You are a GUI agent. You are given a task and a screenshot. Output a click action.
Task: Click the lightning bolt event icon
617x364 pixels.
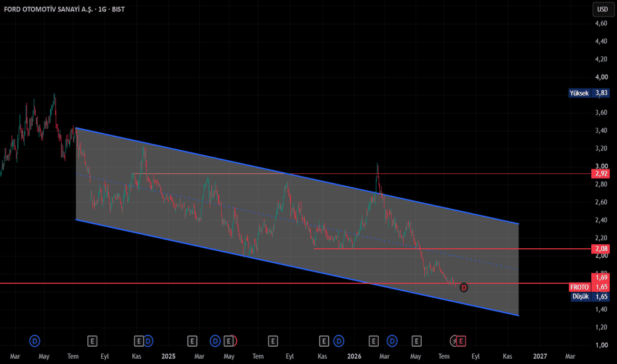point(453,341)
